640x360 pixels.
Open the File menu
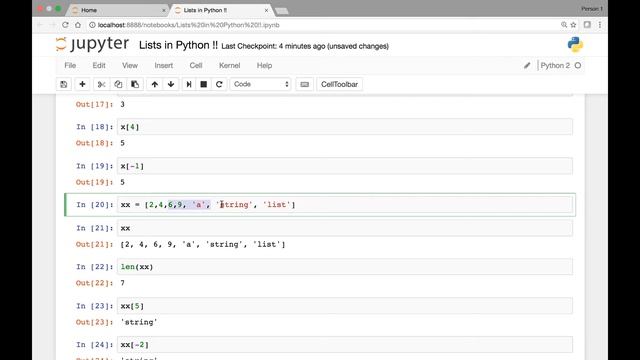click(x=70, y=65)
